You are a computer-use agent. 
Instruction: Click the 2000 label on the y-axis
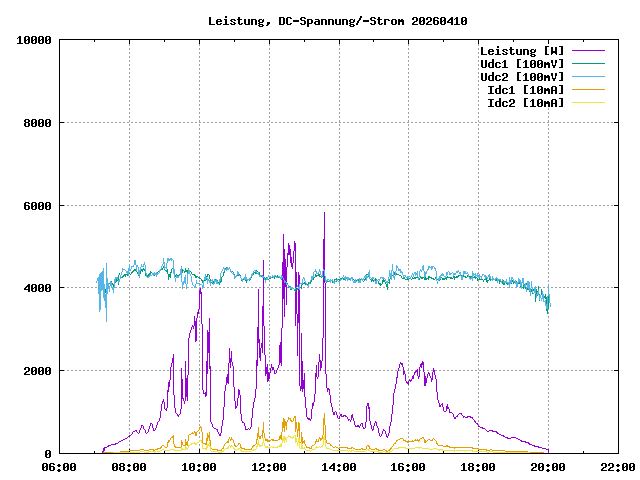pyautogui.click(x=37, y=371)
